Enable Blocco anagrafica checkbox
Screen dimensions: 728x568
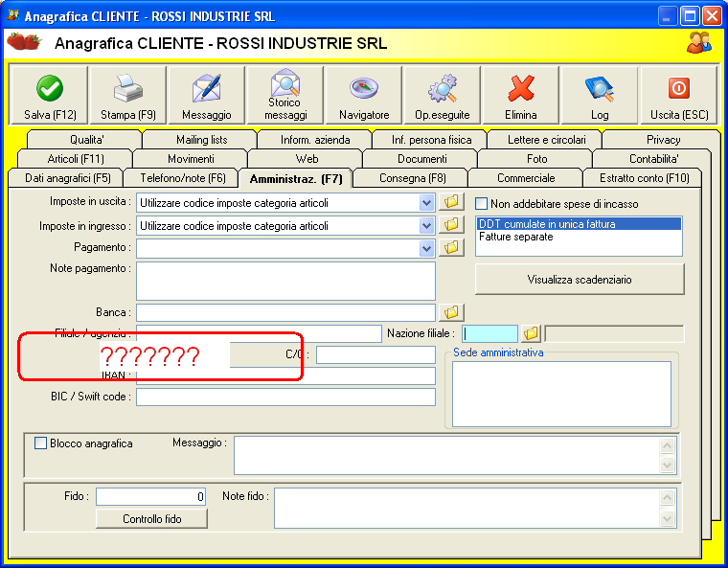40,443
